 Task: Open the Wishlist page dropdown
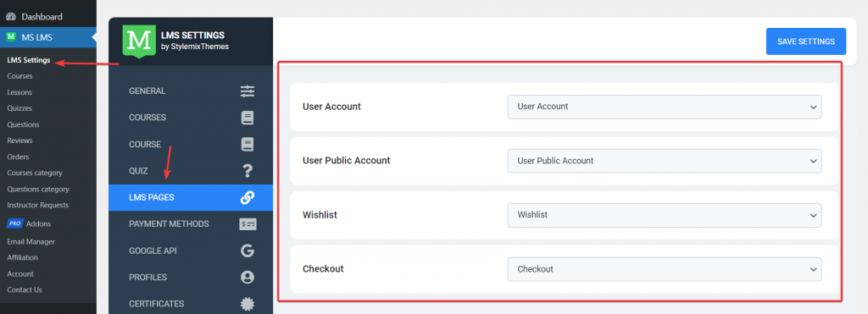(665, 215)
